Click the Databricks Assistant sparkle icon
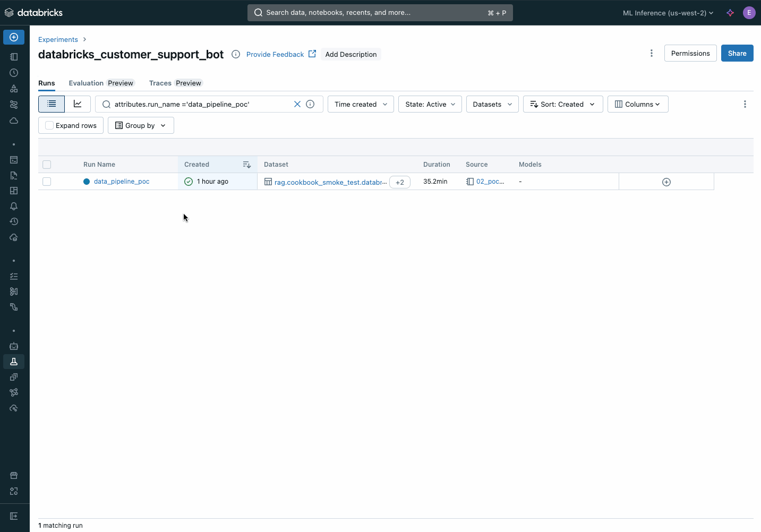Viewport: 761px width, 532px height. click(730, 13)
